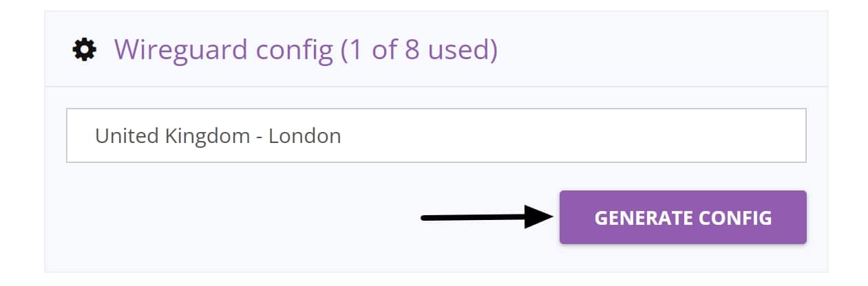Click the empty panel space left of the arrow
The width and height of the screenshot is (868, 286).
[x=234, y=217]
